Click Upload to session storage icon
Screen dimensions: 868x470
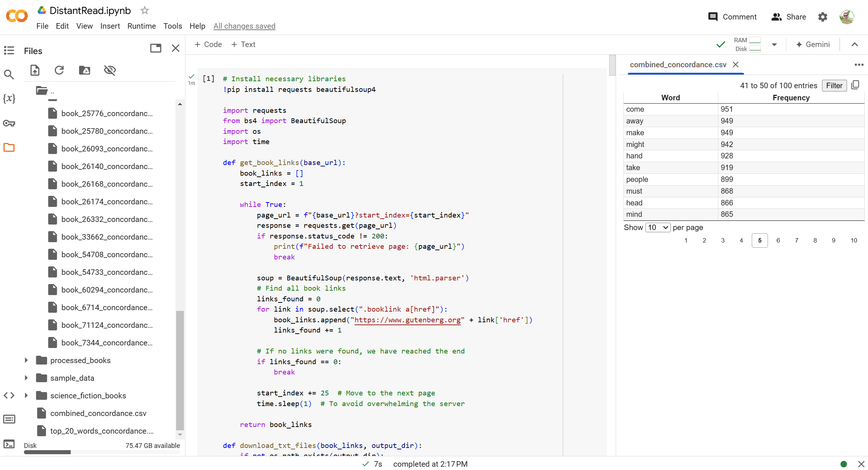coord(35,70)
